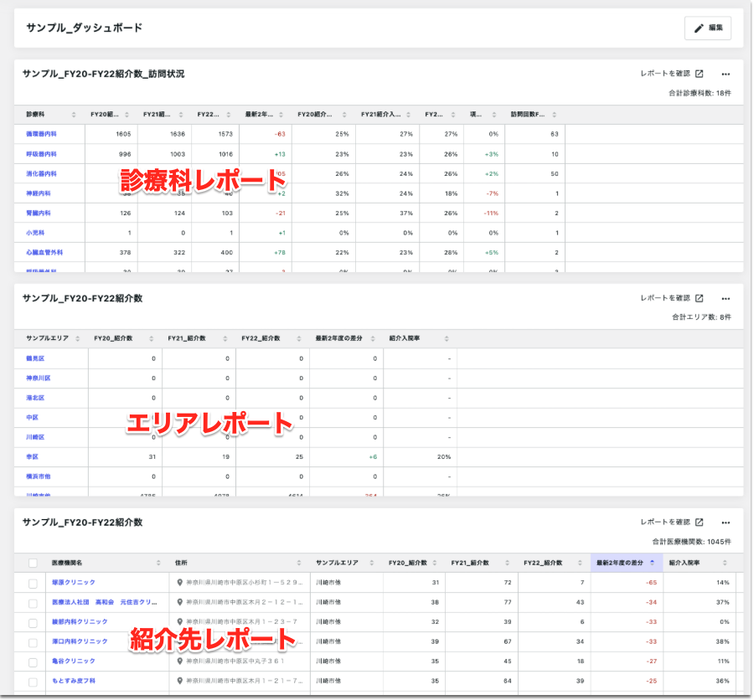Check the box for 塚原クリニック row
Viewport: 754px width, 700px height.
point(33,584)
